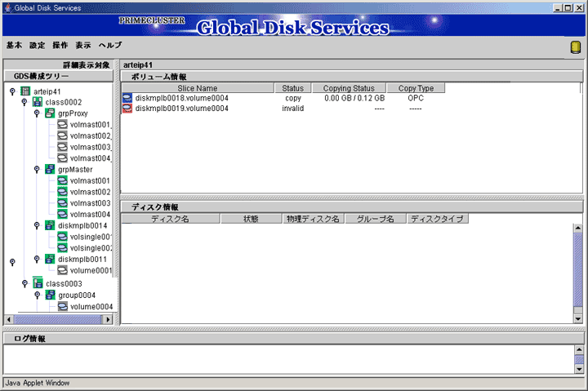Click the invalid status cell
This screenshot has height=391, width=588.
pyautogui.click(x=293, y=109)
